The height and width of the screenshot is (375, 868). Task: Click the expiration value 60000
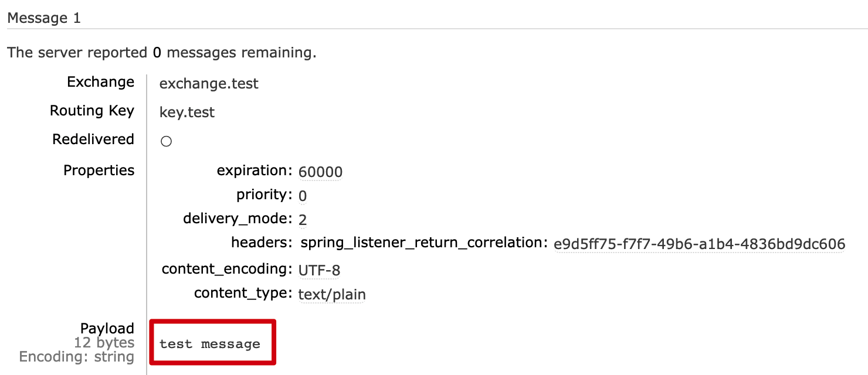point(320,172)
